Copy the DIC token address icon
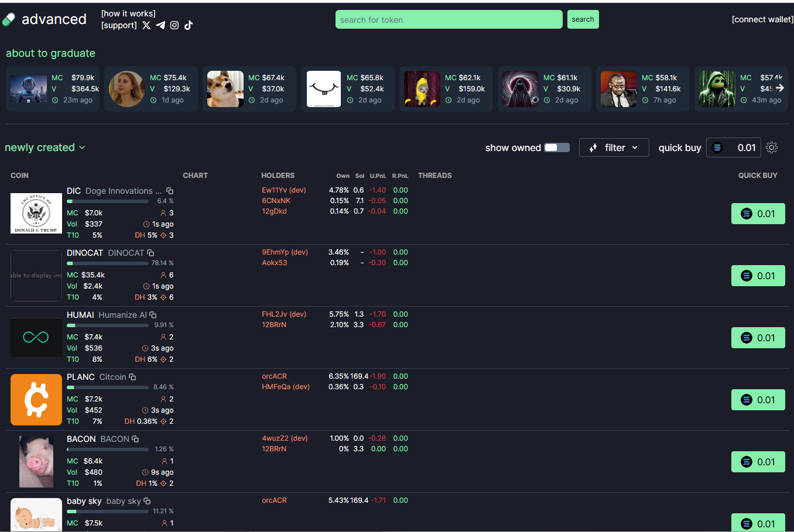Screen dimensions: 794x532 coord(170,191)
